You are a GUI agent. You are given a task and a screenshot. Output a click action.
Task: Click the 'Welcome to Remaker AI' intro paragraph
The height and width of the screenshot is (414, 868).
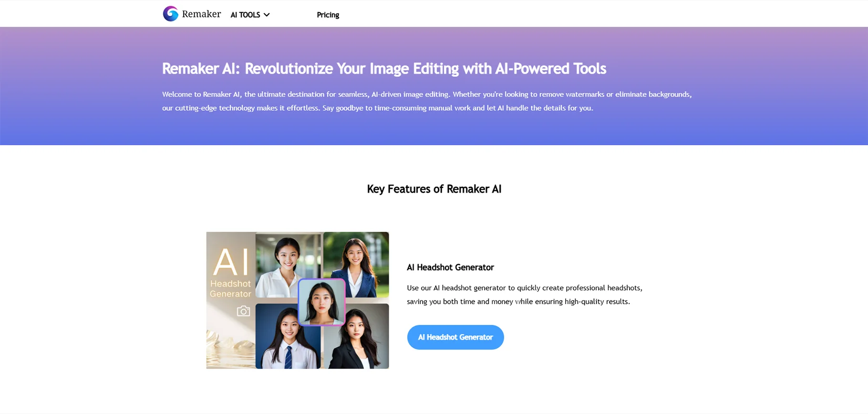click(427, 101)
